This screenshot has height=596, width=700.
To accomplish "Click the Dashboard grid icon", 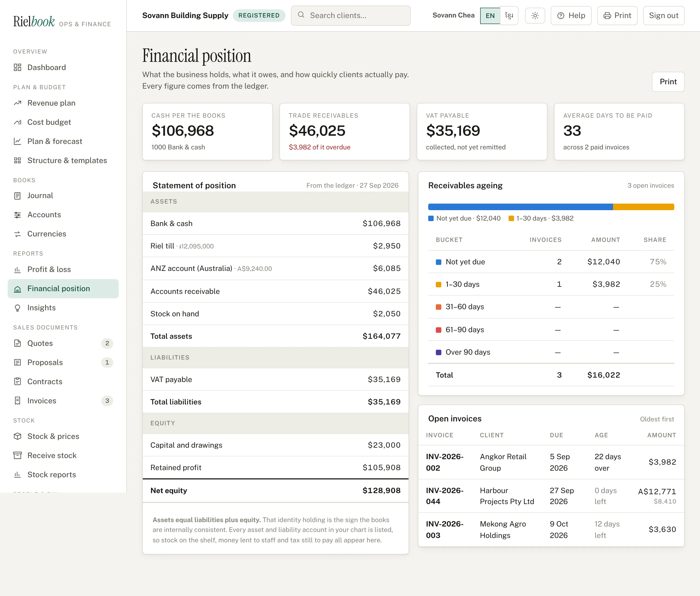I will 17,67.
